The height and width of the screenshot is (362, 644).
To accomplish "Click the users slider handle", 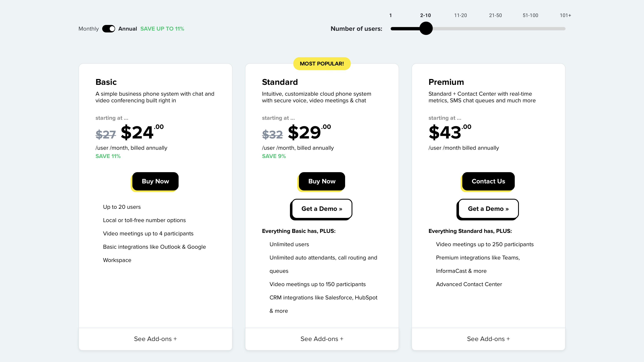I will (426, 28).
